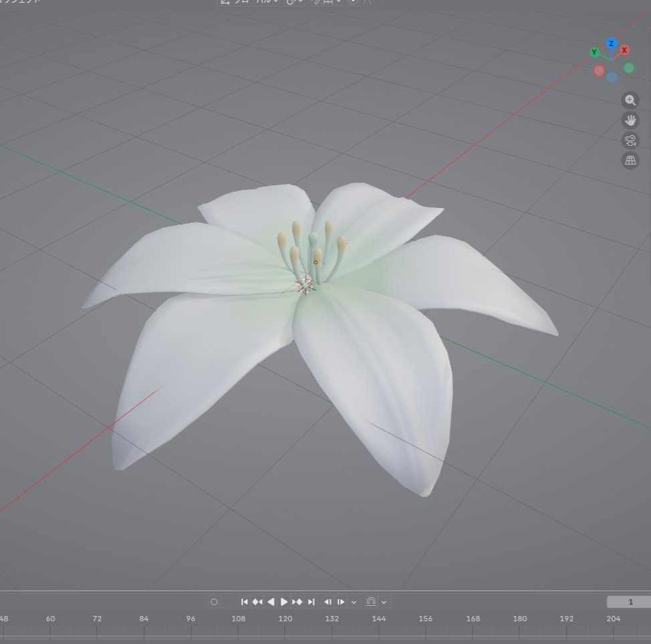Click the negative Y green circle on gizmo
The width and height of the screenshot is (651, 644).
pyautogui.click(x=629, y=68)
